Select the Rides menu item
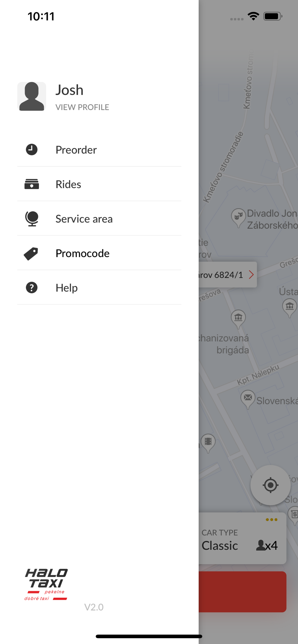 (99, 184)
